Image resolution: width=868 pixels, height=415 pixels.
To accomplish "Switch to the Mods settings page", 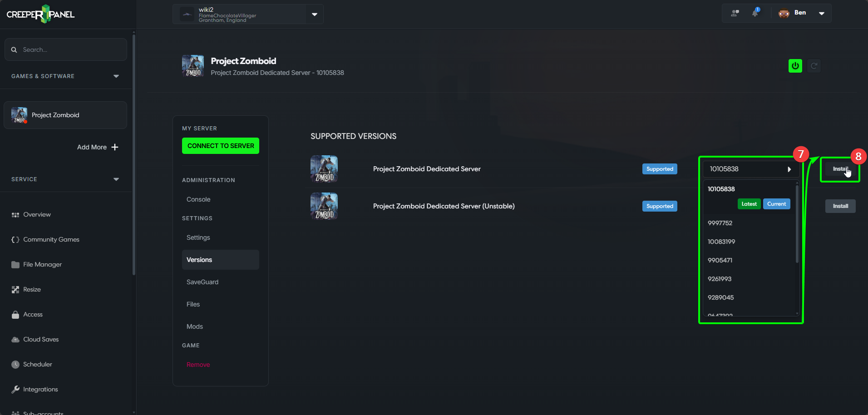I will click(x=194, y=326).
